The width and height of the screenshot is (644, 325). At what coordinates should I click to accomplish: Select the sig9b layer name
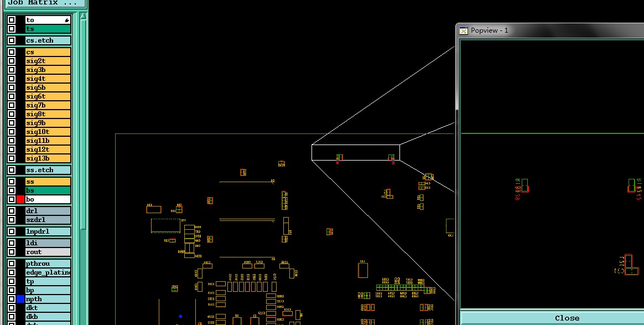48,123
